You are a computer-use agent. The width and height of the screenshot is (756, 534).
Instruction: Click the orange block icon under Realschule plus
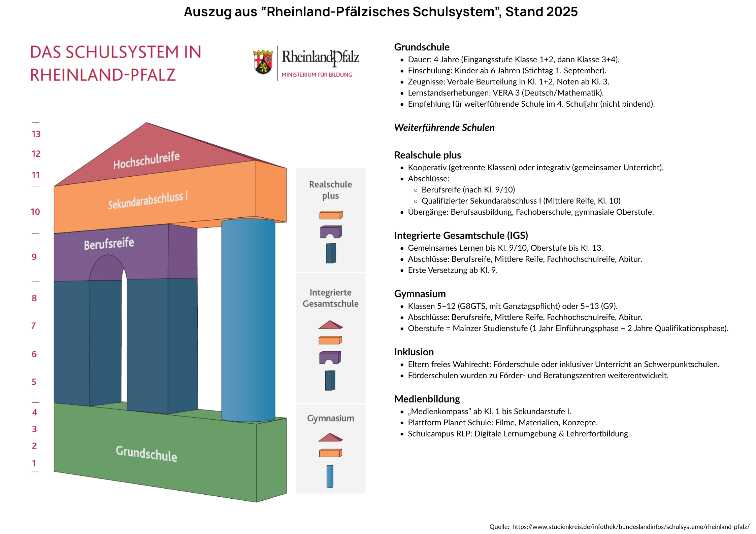point(331,215)
